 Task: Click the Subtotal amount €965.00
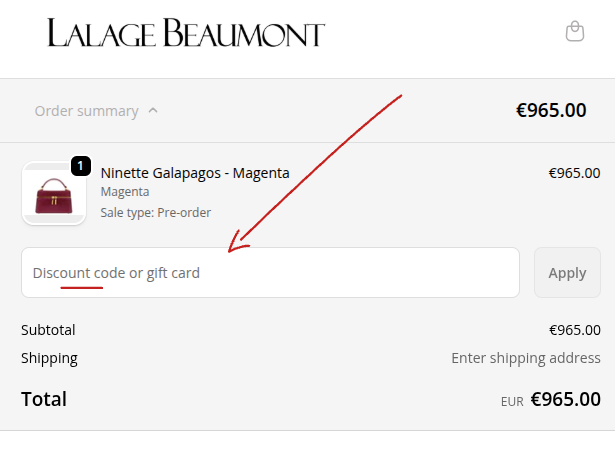point(574,330)
